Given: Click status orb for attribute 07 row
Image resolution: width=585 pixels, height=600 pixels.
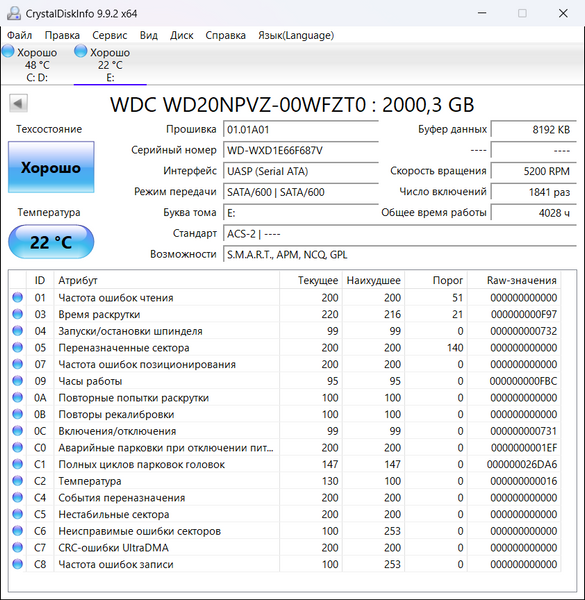Looking at the screenshot, I should [x=18, y=364].
